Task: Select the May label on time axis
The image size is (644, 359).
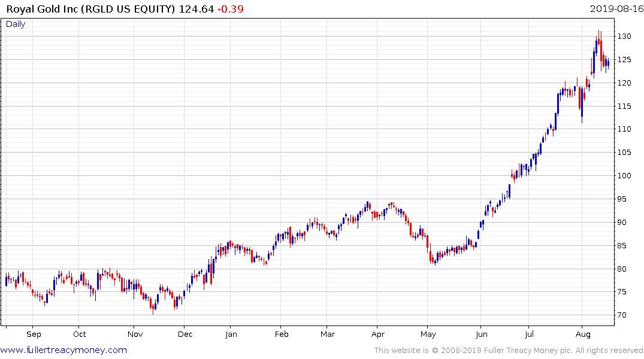Action: click(x=428, y=334)
